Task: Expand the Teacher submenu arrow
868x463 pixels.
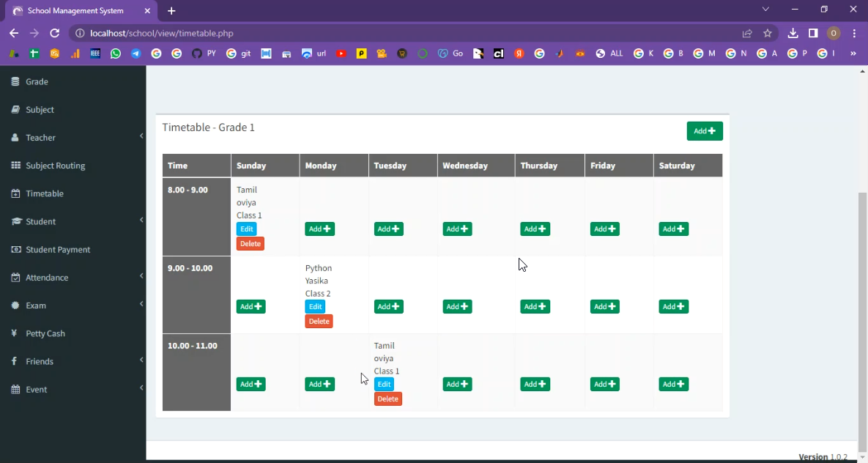Action: (141, 136)
